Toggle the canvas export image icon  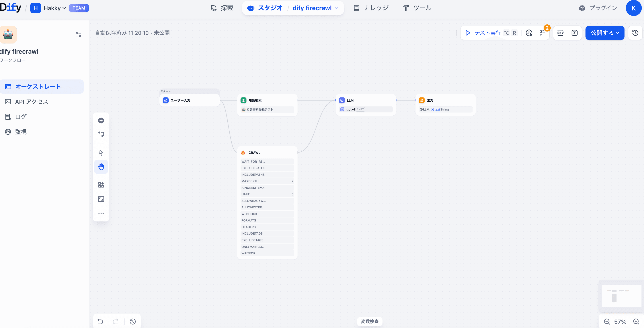[101, 199]
